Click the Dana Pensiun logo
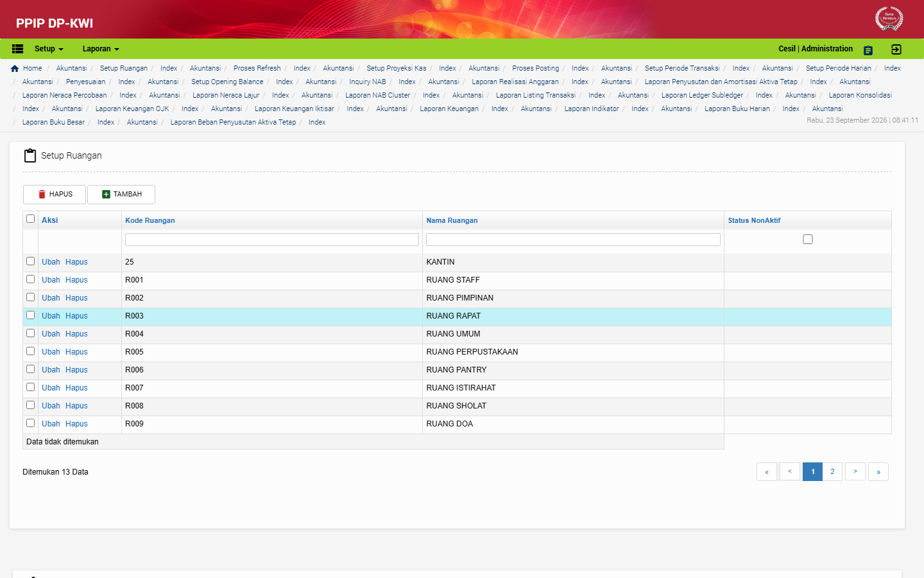Image resolution: width=924 pixels, height=578 pixels. (889, 18)
